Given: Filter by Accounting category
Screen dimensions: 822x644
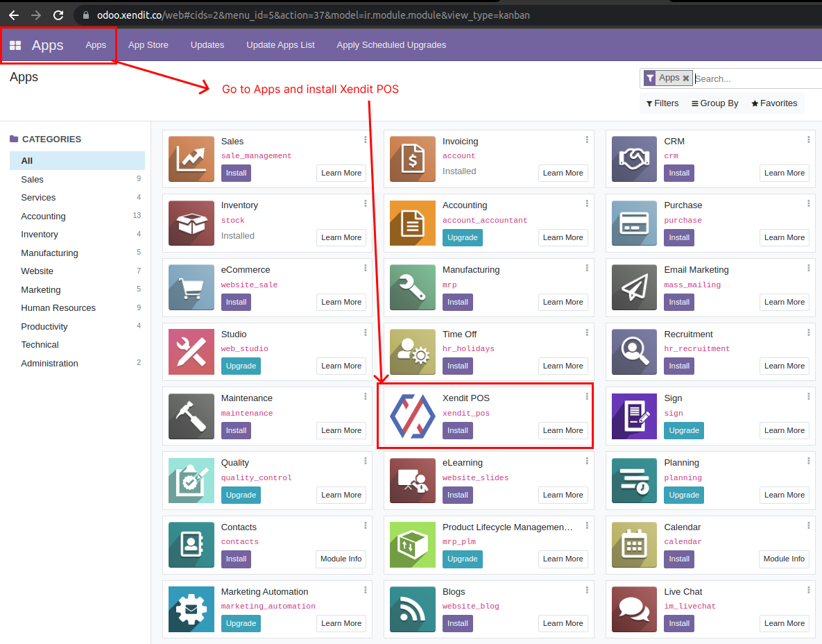Looking at the screenshot, I should coord(77,216).
